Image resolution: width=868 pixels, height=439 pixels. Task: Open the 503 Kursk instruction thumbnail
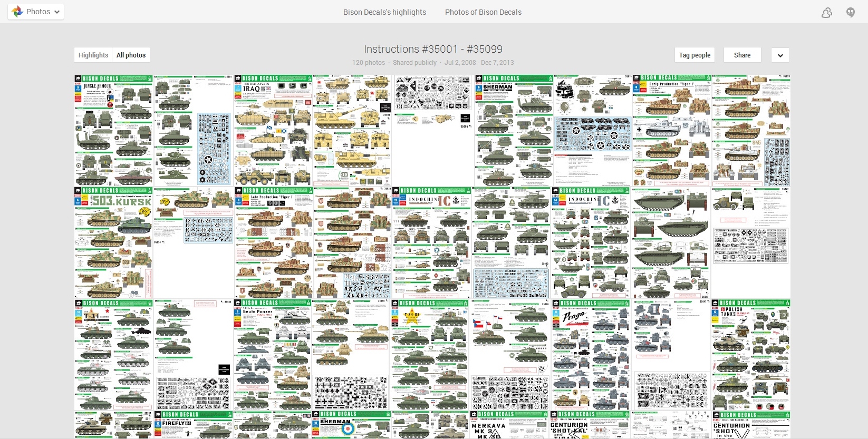113,242
